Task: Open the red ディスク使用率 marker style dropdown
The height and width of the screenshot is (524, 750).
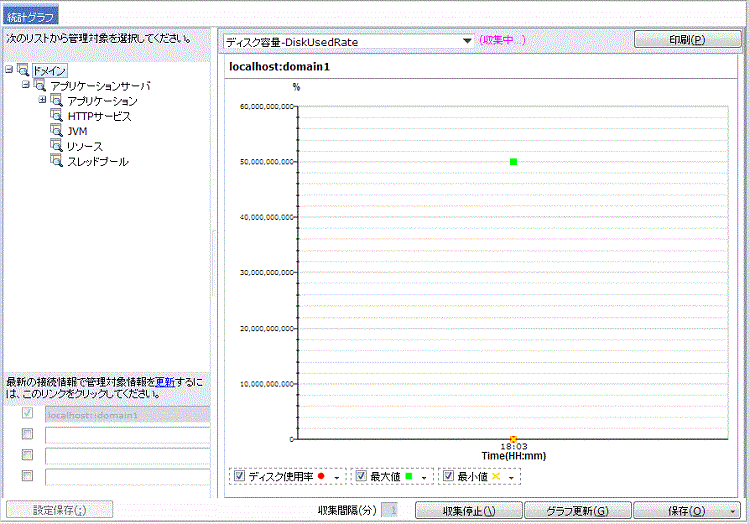Action: click(336, 478)
